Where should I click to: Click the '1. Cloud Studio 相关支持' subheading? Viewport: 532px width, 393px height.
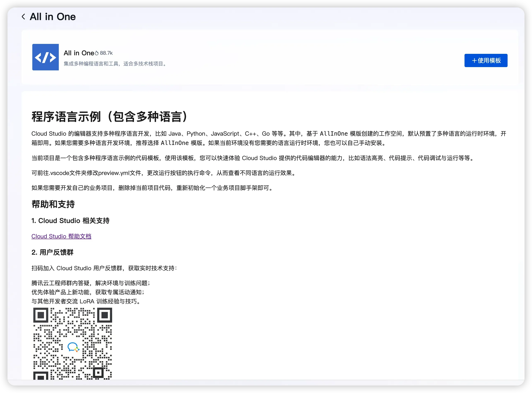click(70, 221)
